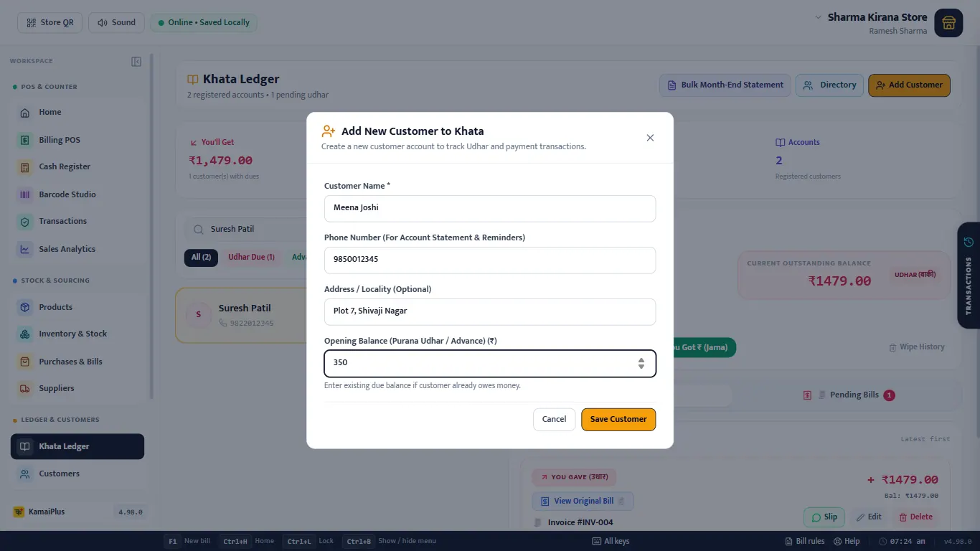Click the Products box icon
980x551 pixels.
[25, 307]
